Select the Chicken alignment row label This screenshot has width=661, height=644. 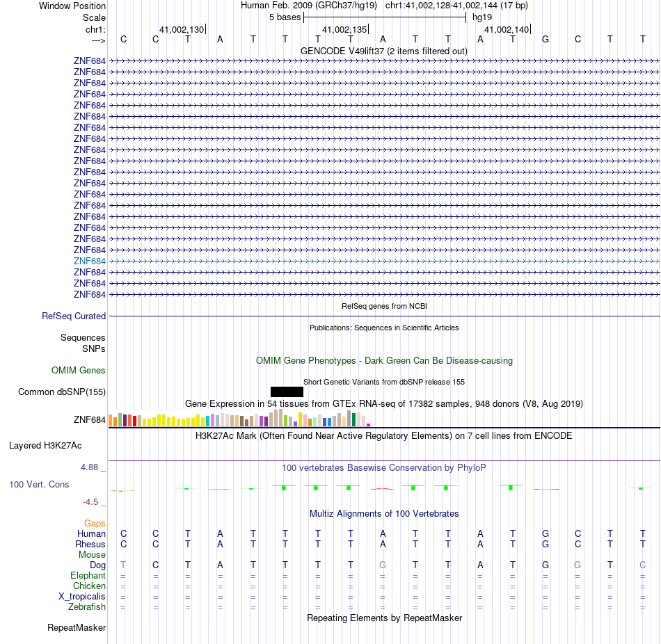click(89, 586)
